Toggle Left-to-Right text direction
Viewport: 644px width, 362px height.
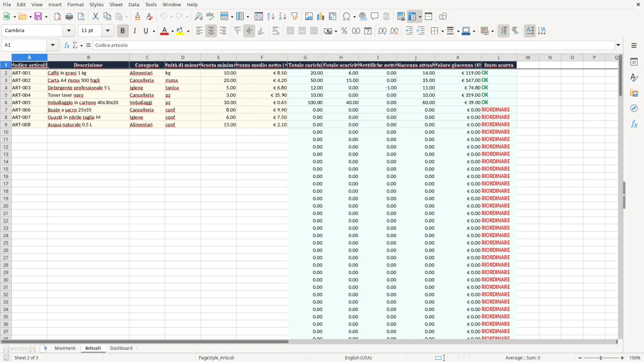(503, 31)
